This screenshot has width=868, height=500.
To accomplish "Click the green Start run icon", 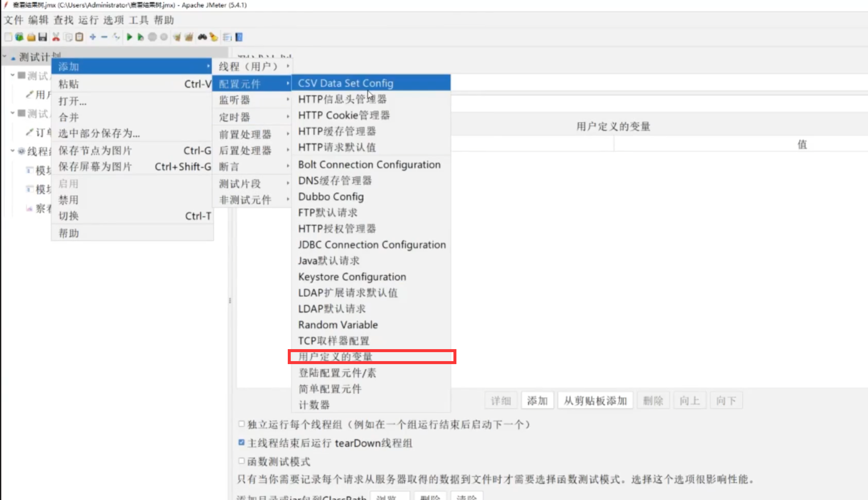I will pyautogui.click(x=129, y=37).
